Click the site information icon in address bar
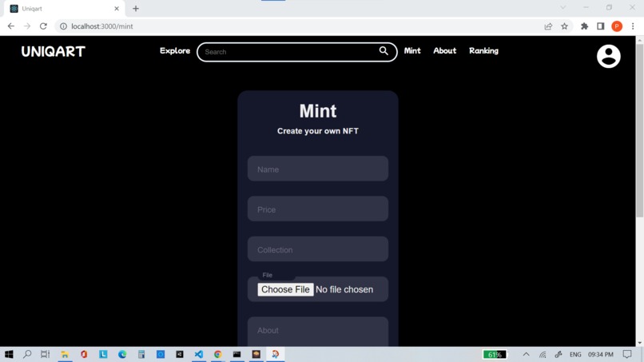Screen dimensions: 644x362 tap(63, 26)
